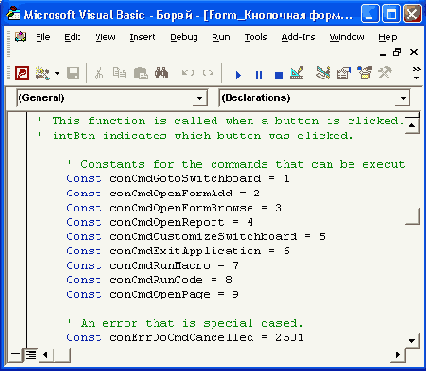Expand the toolbar overflow chevron
This screenshot has width=426, height=371.
point(416,73)
